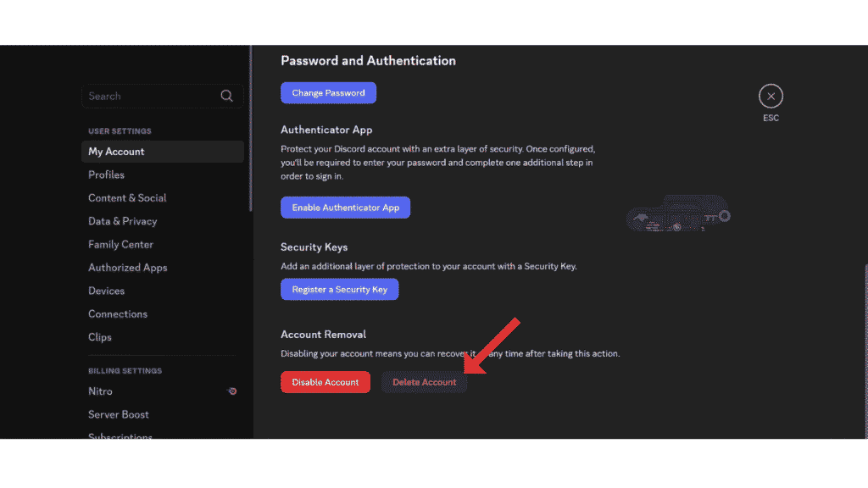Close settings using the ESC circle icon
Viewport: 868px width, 488px height.
pos(771,95)
